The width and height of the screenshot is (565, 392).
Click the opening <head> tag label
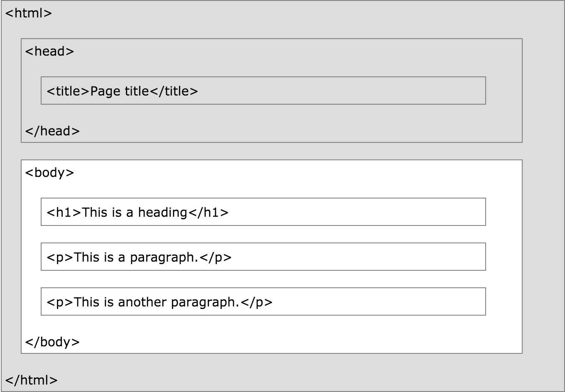click(x=49, y=51)
